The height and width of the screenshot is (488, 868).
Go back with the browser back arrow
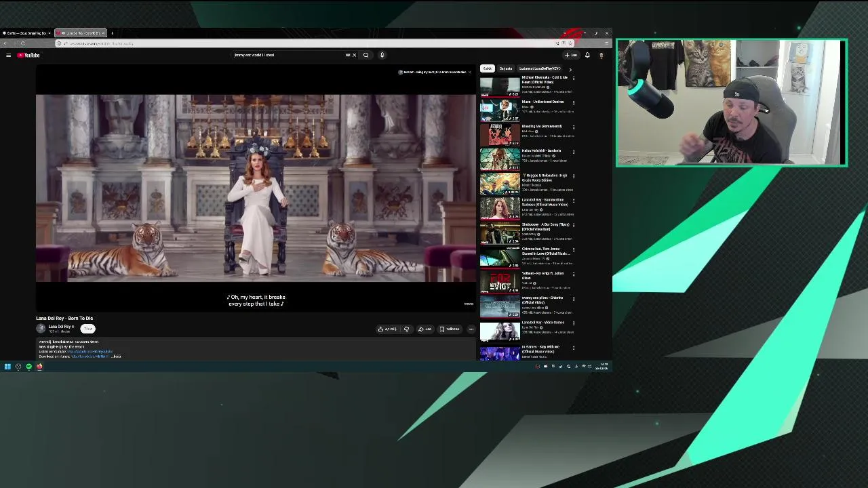click(x=5, y=43)
